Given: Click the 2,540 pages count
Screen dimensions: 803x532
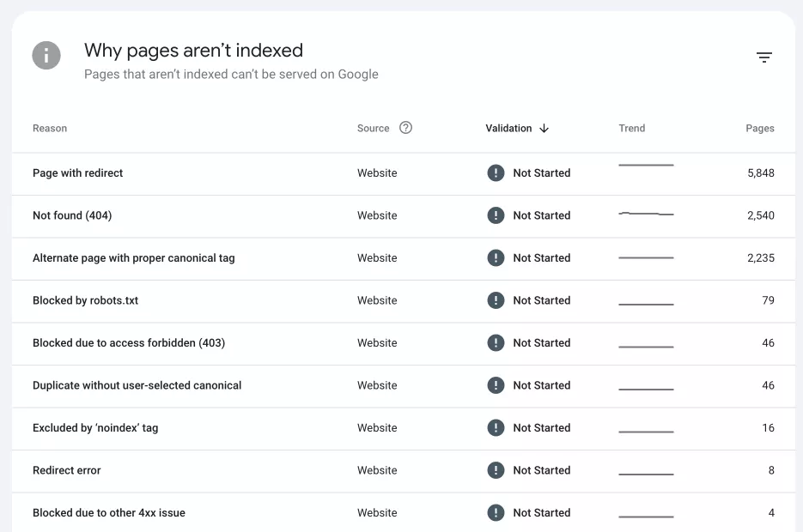Looking at the screenshot, I should point(761,215).
